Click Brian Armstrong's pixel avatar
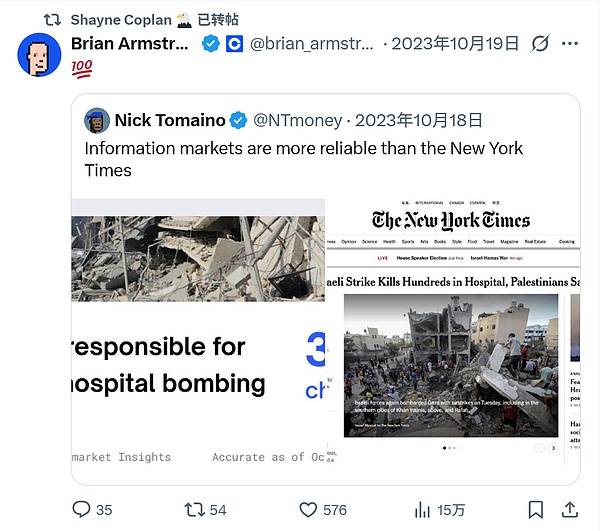This screenshot has height=531, width=600. point(40,52)
